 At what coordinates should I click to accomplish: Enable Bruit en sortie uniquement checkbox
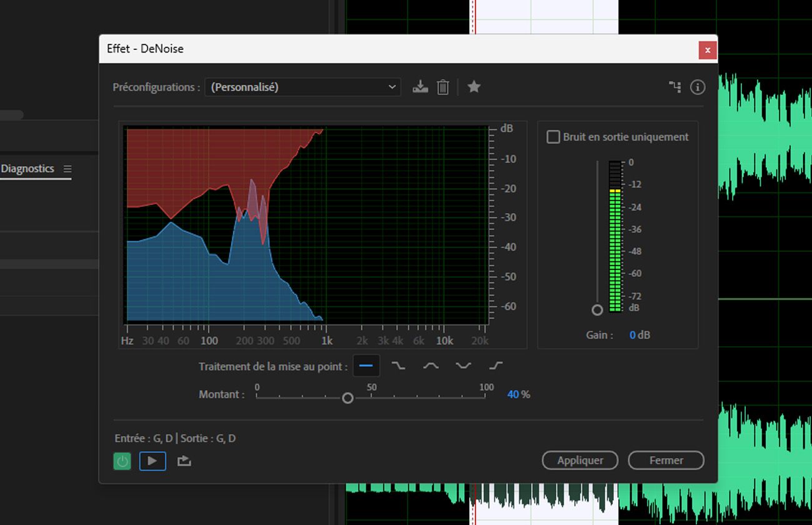click(x=553, y=136)
